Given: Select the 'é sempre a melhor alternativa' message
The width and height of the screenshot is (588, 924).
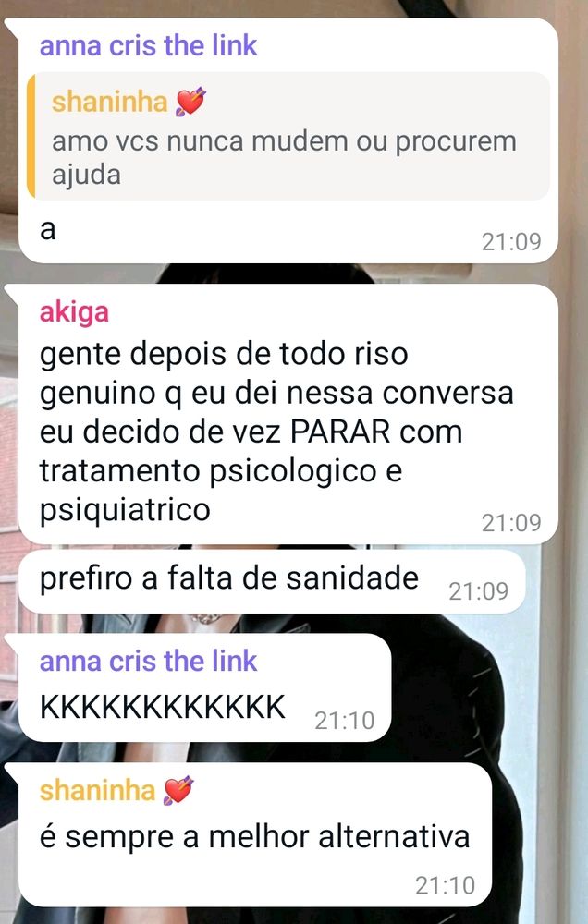Looking at the screenshot, I should 255,834.
